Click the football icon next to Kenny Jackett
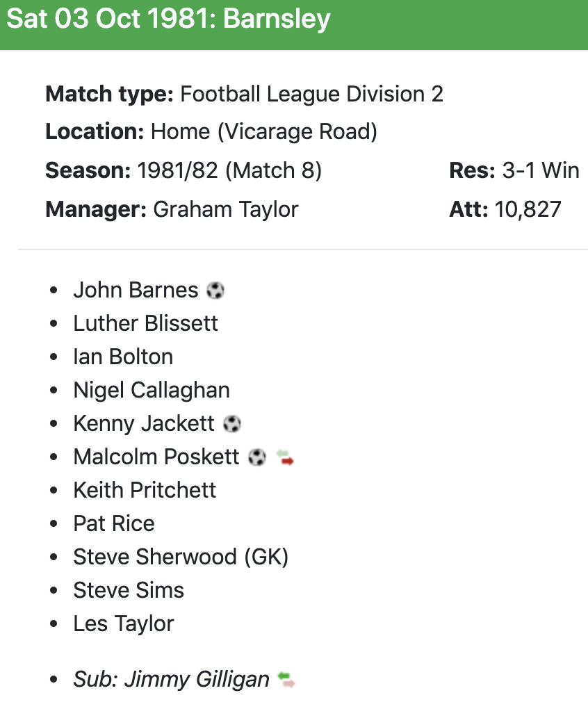The image size is (588, 702). coord(232,424)
